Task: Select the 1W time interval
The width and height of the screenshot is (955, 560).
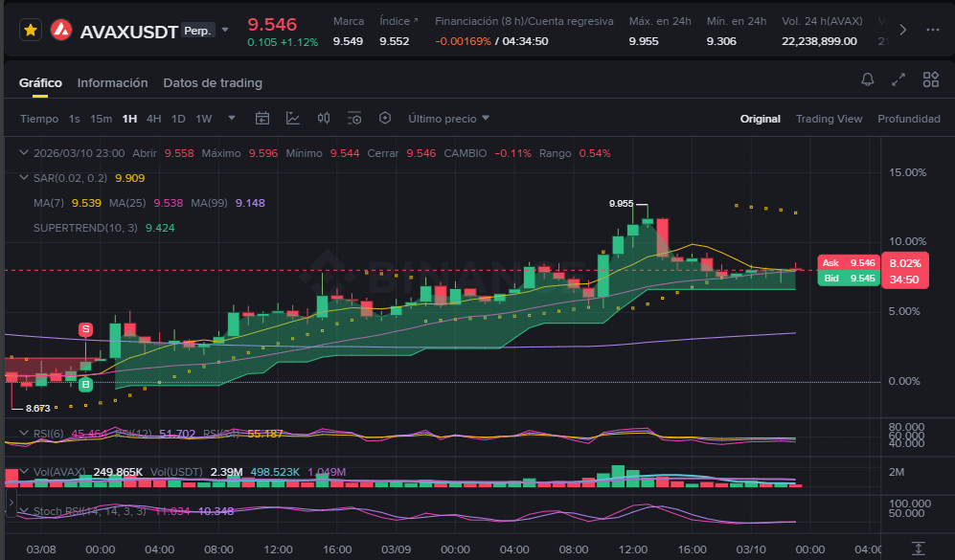Action: [203, 119]
